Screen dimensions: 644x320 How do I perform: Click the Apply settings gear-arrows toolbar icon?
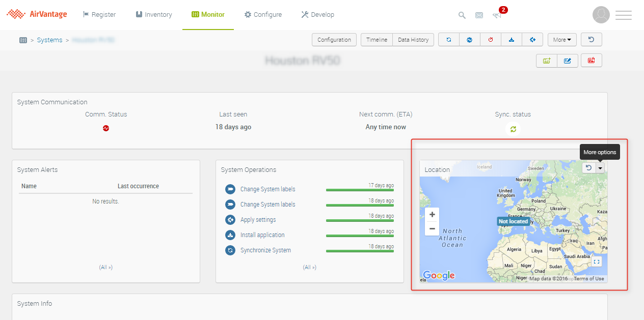pos(532,40)
